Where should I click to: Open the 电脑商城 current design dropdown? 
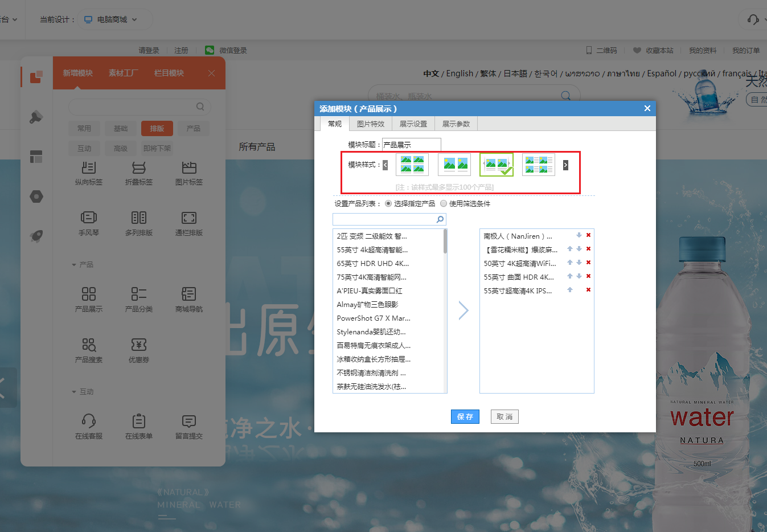tap(115, 19)
